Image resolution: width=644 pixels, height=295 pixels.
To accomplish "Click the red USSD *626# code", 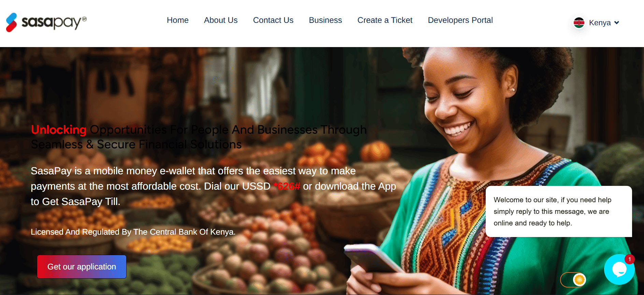I will (287, 186).
